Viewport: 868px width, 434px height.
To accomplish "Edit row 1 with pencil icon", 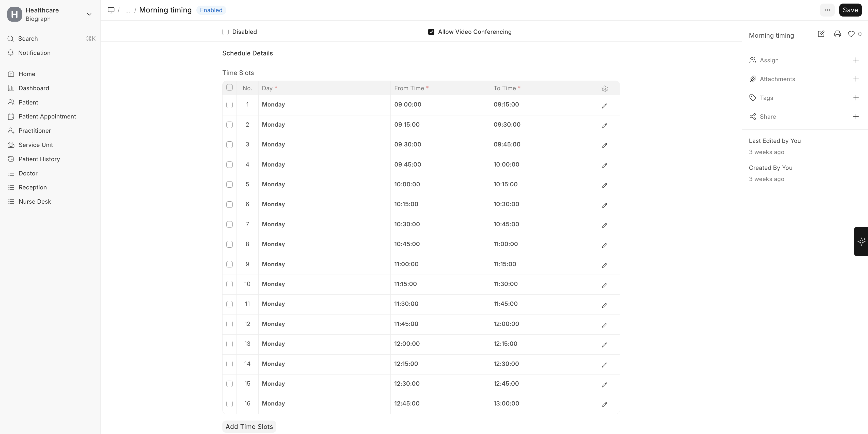I will pyautogui.click(x=605, y=106).
